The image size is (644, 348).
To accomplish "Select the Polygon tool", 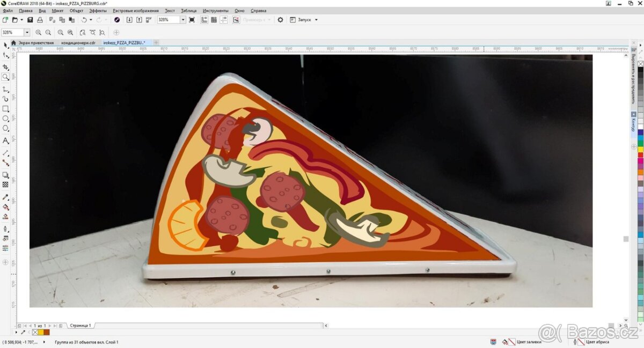I will (5, 128).
